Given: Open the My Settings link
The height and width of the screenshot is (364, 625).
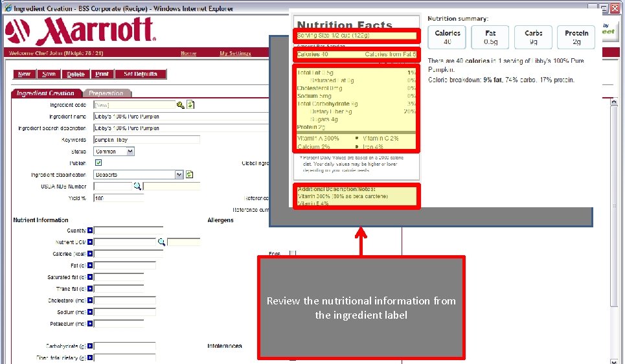Looking at the screenshot, I should pos(235,53).
